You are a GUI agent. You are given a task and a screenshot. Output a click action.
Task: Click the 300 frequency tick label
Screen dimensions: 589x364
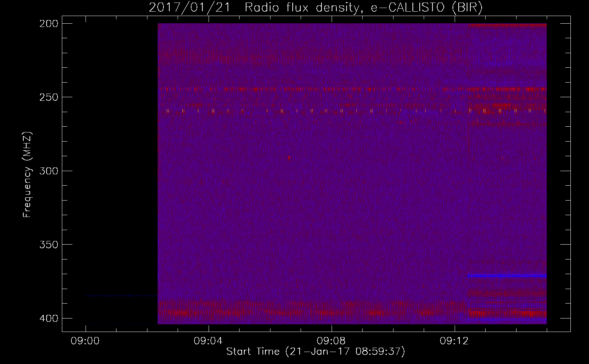pos(49,171)
